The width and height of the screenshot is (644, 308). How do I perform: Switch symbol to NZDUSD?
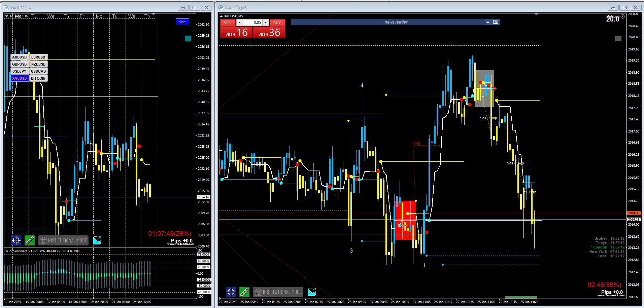click(x=38, y=64)
